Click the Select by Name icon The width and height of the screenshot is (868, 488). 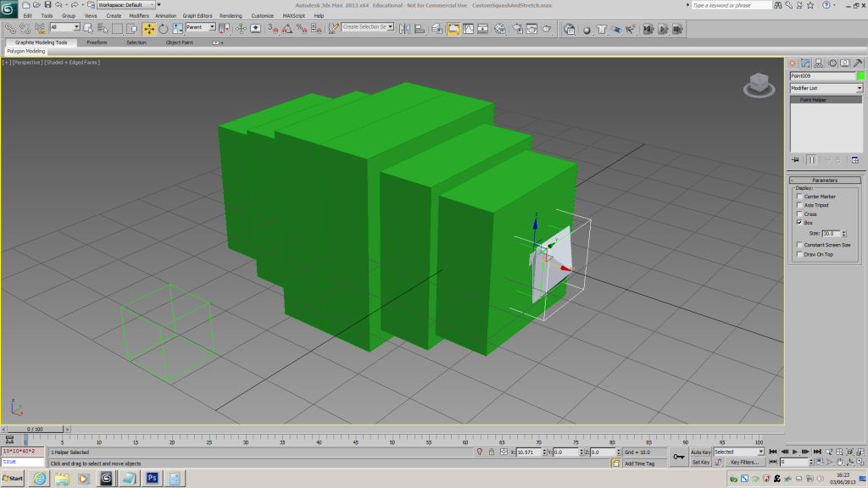click(x=101, y=28)
